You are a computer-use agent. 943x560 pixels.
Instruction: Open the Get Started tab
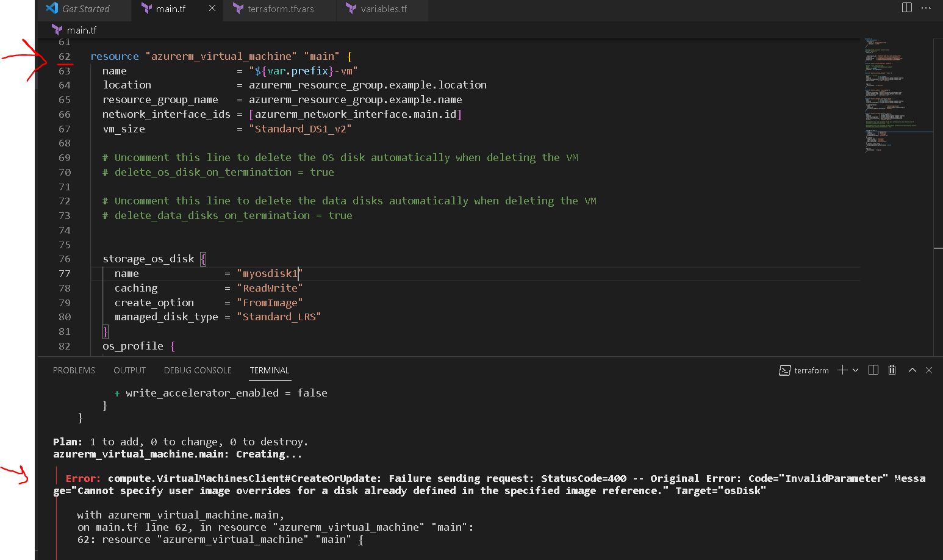click(x=85, y=9)
